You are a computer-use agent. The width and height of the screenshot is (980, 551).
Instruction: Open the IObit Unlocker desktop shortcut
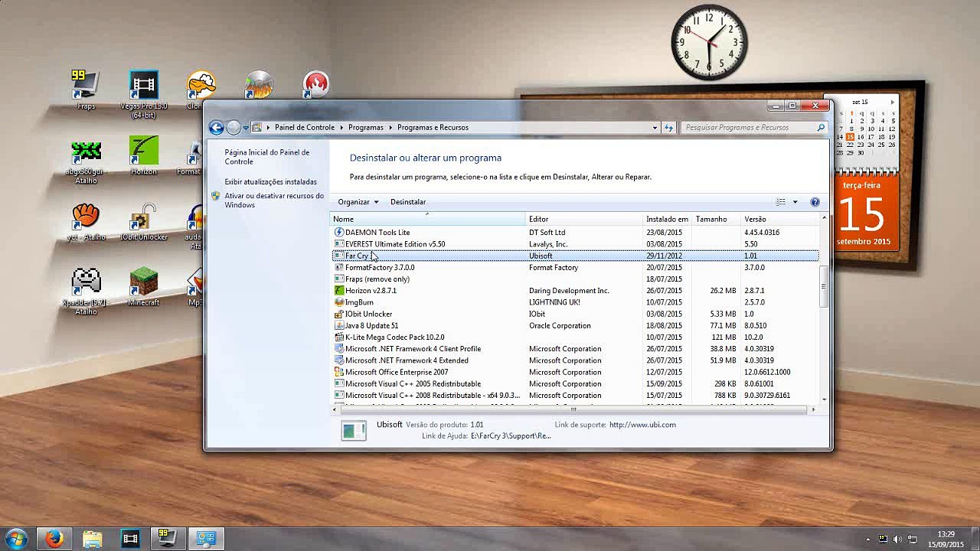tap(144, 222)
